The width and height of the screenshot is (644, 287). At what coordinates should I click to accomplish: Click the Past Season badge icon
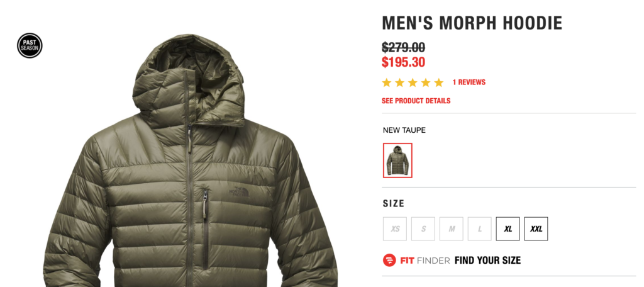pos(30,45)
